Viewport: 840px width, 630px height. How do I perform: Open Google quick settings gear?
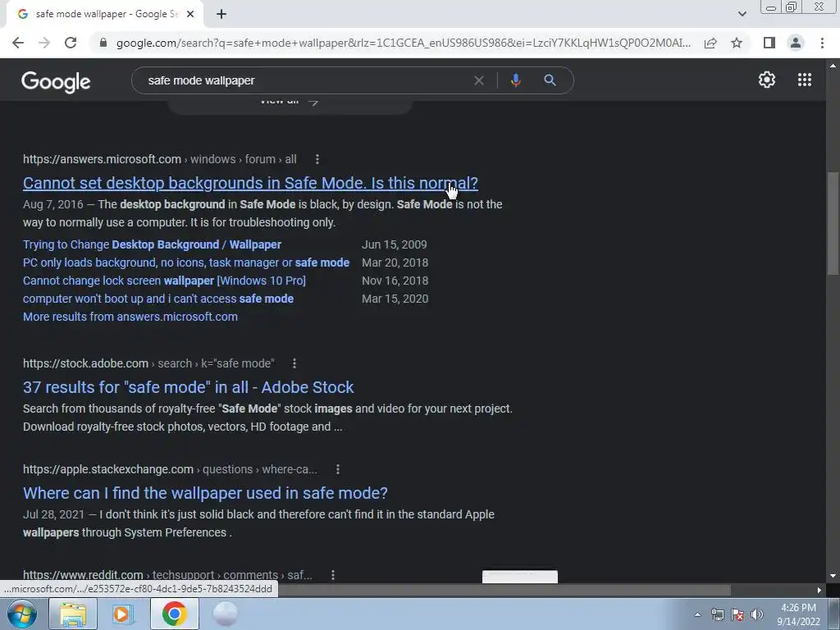tap(767, 80)
